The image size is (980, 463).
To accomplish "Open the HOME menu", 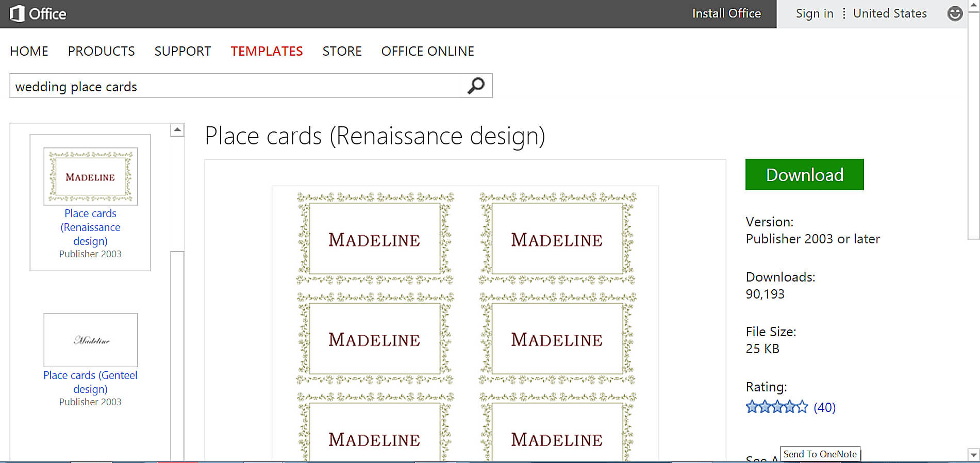I will [29, 51].
